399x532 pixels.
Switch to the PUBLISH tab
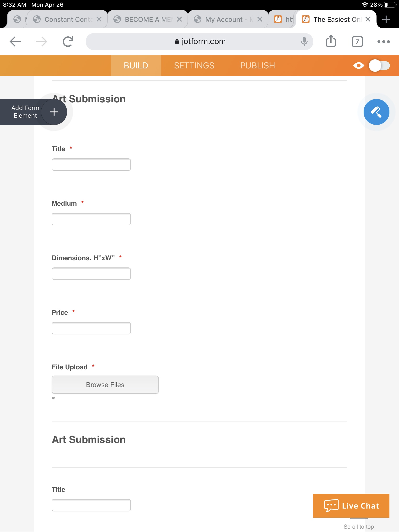point(257,65)
